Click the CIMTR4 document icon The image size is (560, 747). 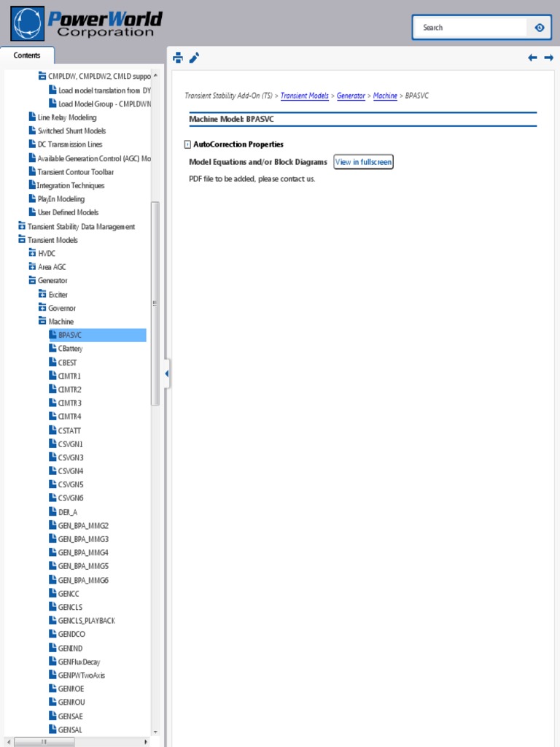(x=52, y=416)
